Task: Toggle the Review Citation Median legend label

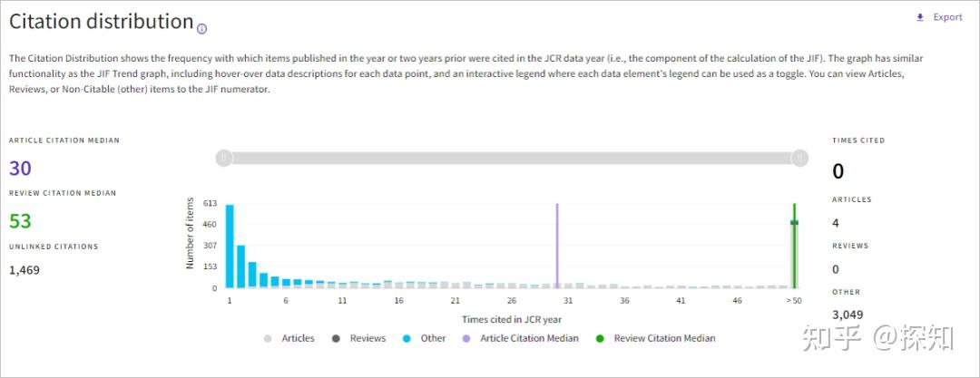Action: pos(664,338)
